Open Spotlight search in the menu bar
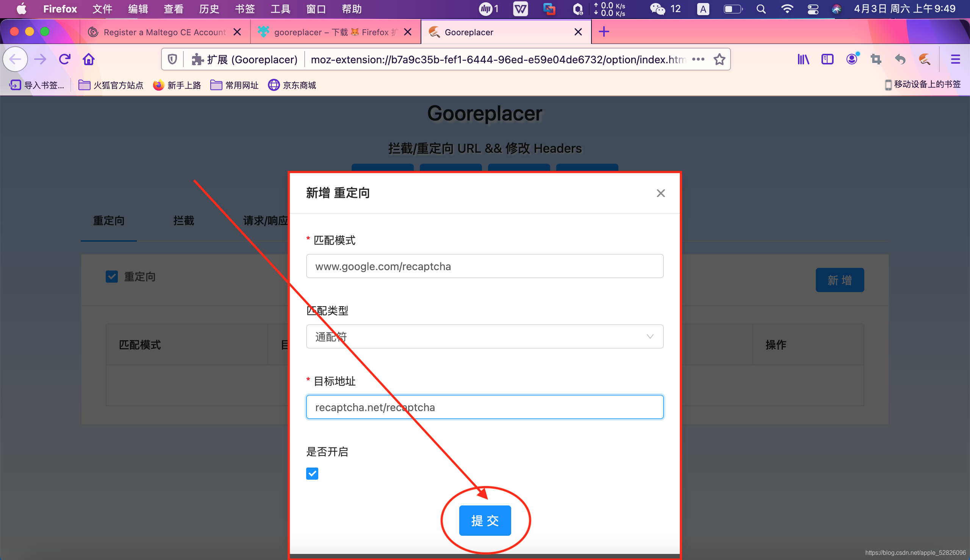The width and height of the screenshot is (970, 560). [761, 9]
